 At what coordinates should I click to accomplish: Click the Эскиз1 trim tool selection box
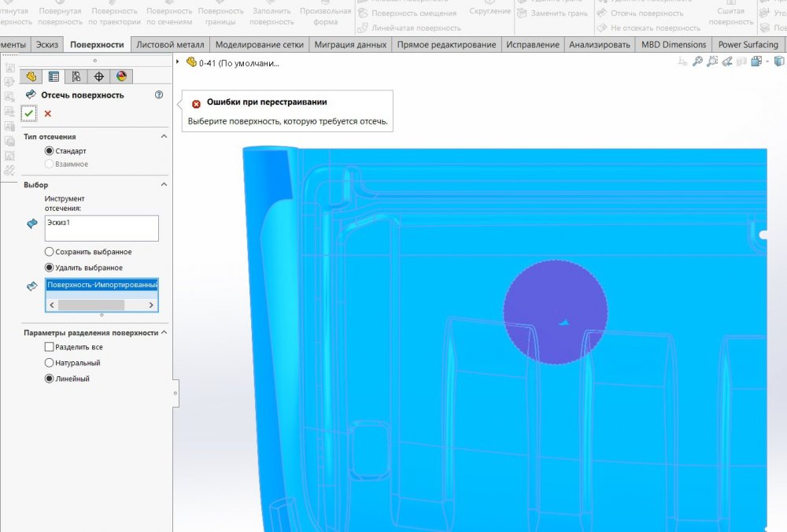pos(102,228)
